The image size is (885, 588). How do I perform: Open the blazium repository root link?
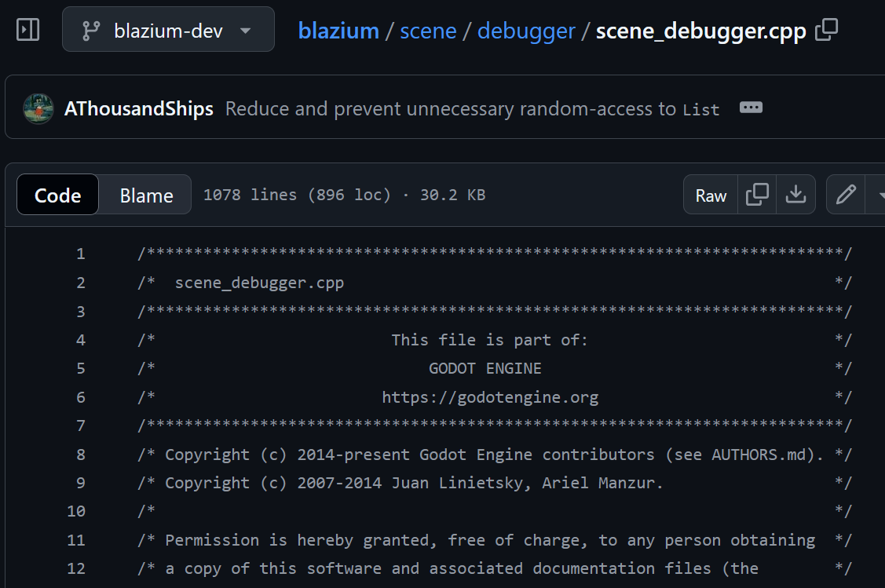coord(338,31)
